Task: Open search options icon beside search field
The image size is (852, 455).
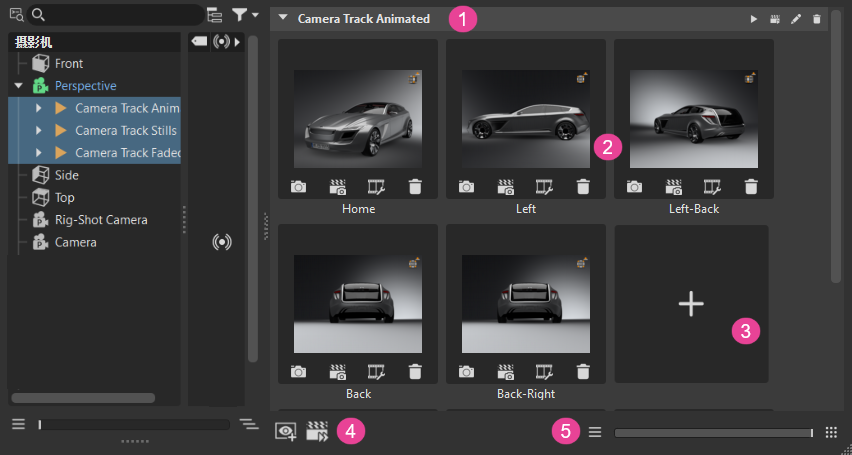Action: [16, 14]
